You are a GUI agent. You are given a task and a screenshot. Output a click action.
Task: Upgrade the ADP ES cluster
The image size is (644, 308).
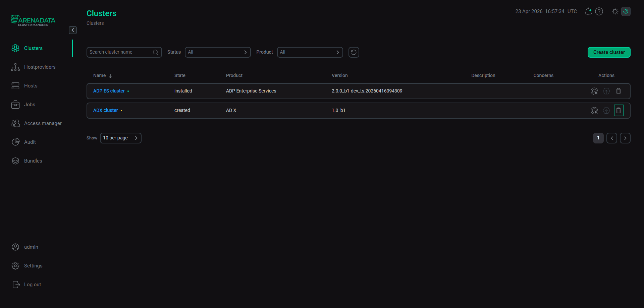(x=606, y=91)
